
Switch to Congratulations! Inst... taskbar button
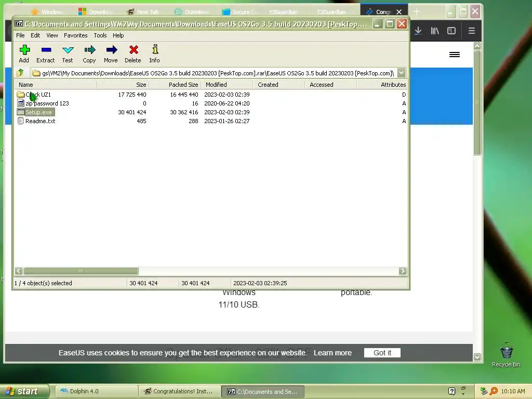click(179, 391)
